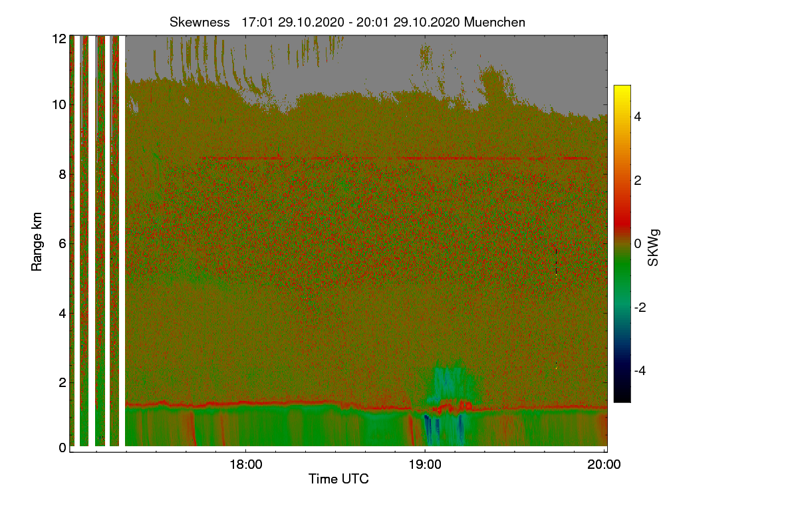This screenshot has height=532, width=798.
Task: Click the 'Range km' y-axis label
Action: coord(37,243)
